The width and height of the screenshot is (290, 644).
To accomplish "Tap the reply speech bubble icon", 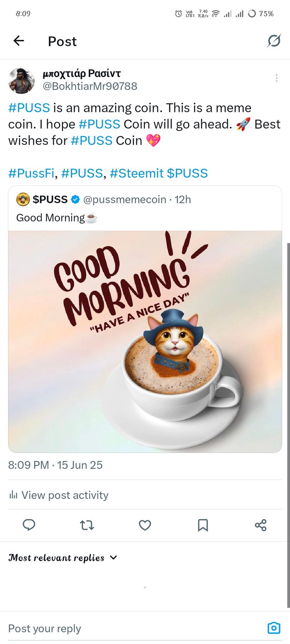I will click(29, 525).
